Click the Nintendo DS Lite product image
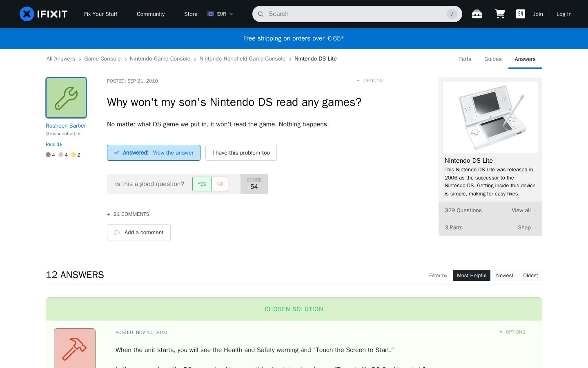This screenshot has width=588, height=368. 490,117
